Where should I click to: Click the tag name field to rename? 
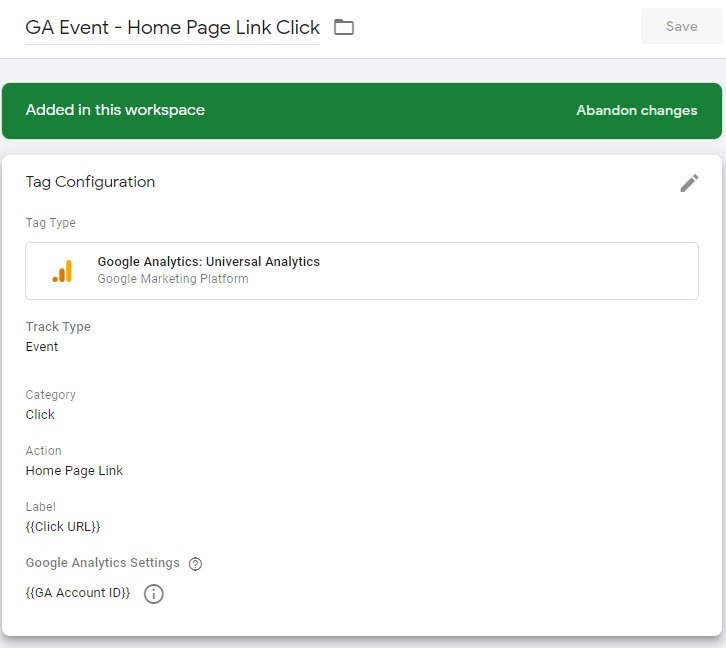(x=172, y=27)
